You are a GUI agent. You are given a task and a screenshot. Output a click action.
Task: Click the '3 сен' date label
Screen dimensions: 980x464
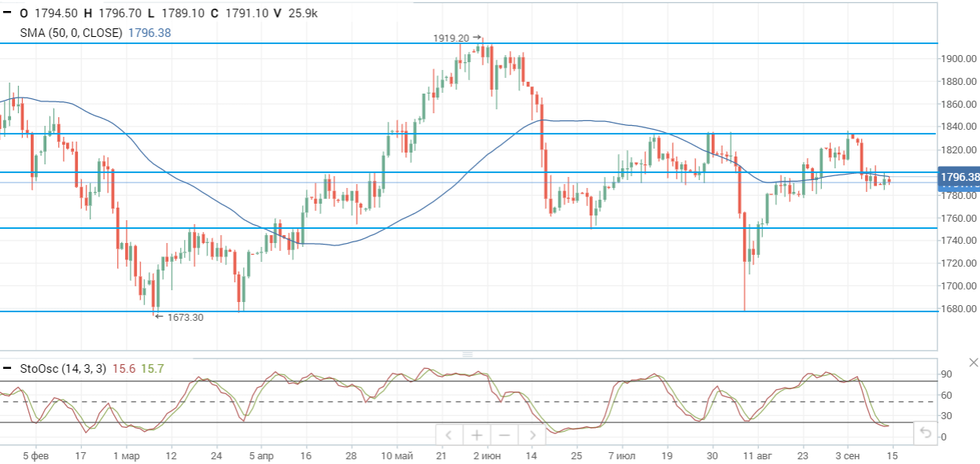pyautogui.click(x=848, y=456)
